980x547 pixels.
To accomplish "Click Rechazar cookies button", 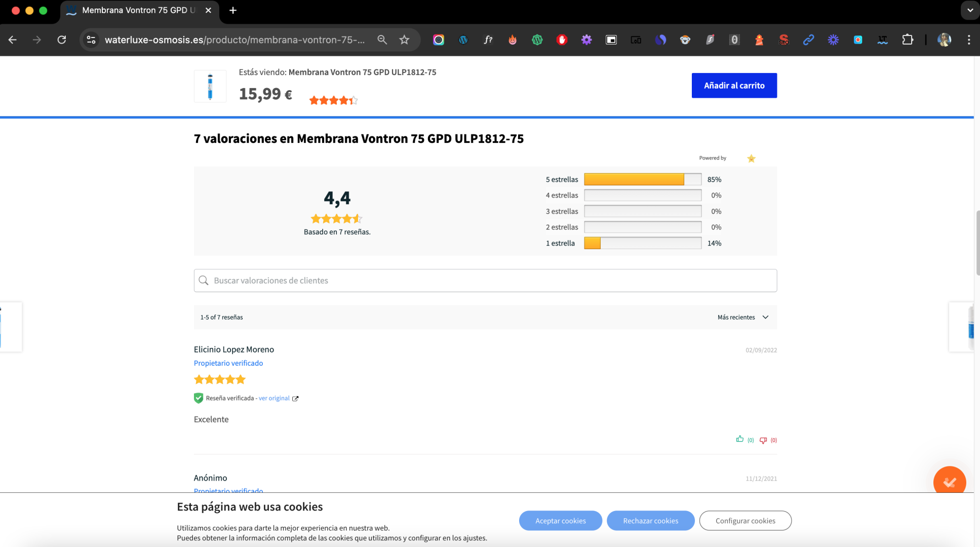I will click(650, 521).
